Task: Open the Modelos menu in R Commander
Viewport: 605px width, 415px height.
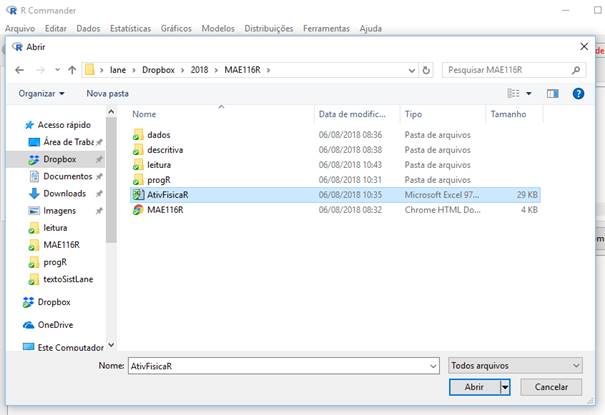Action: coord(218,29)
